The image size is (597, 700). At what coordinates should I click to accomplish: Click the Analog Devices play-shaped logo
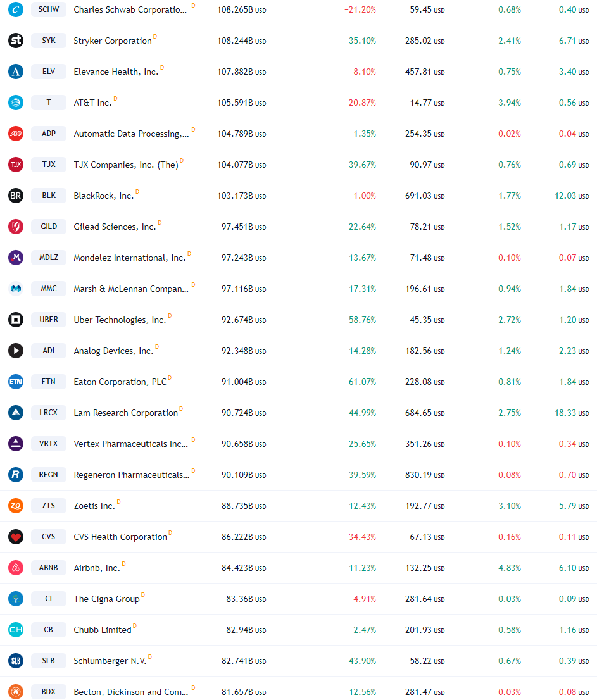16,351
